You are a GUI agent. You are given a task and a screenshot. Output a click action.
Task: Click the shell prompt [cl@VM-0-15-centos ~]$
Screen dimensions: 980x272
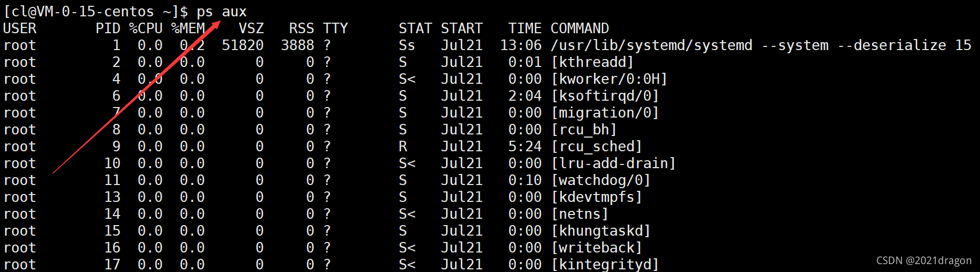(96, 12)
